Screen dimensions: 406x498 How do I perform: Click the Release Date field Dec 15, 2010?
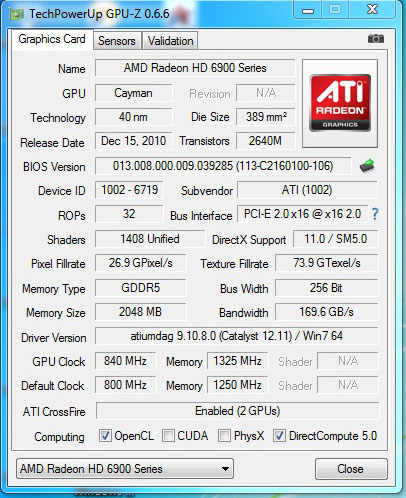(x=133, y=141)
